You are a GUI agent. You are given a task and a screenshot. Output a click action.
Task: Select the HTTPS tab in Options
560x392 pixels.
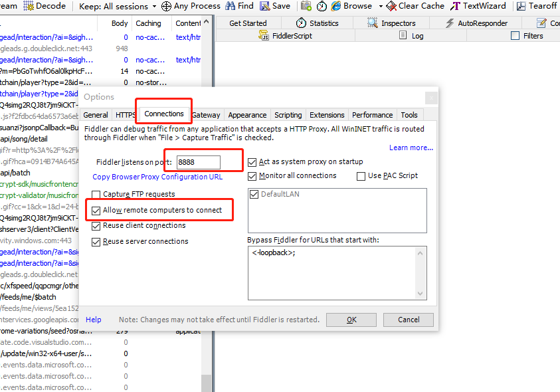125,115
